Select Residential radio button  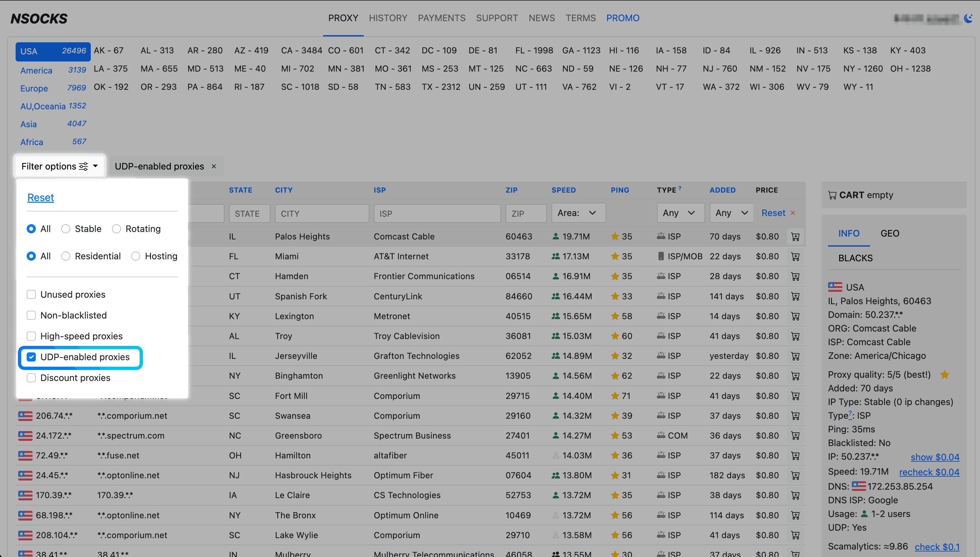point(66,256)
